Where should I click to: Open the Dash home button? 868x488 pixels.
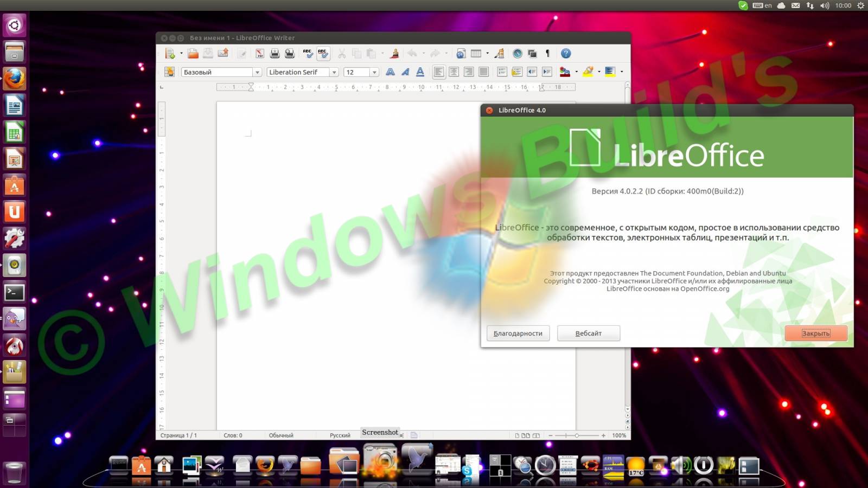[x=15, y=25]
